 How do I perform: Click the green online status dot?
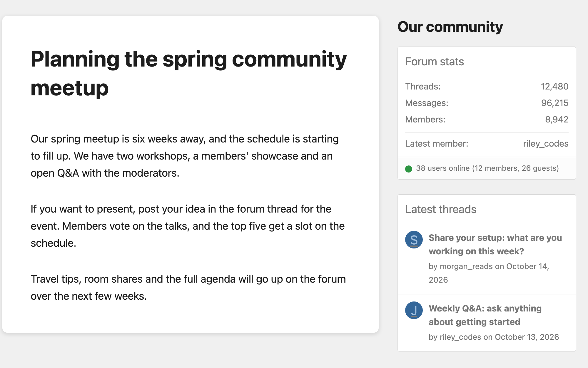(x=409, y=169)
